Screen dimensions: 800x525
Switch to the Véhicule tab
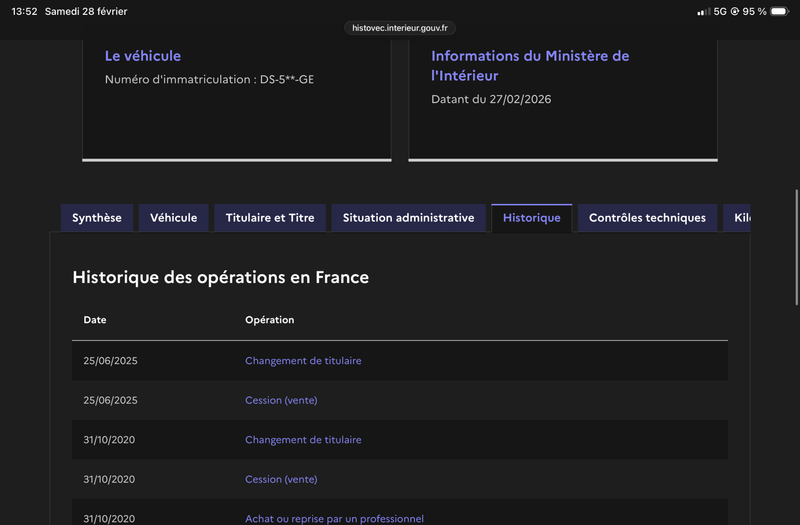(174, 218)
